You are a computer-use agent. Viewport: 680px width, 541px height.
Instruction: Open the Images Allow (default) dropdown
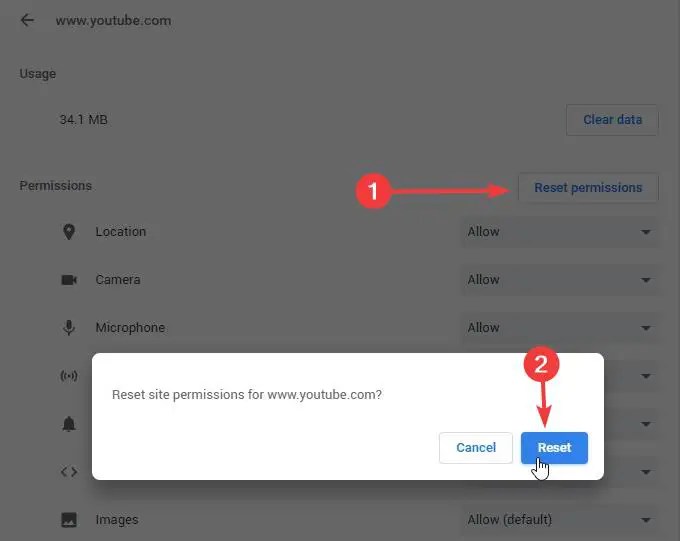click(559, 519)
